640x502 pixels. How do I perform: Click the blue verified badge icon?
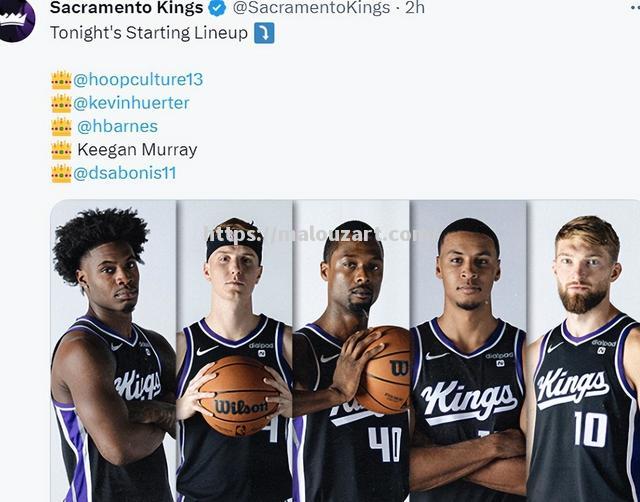217,8
